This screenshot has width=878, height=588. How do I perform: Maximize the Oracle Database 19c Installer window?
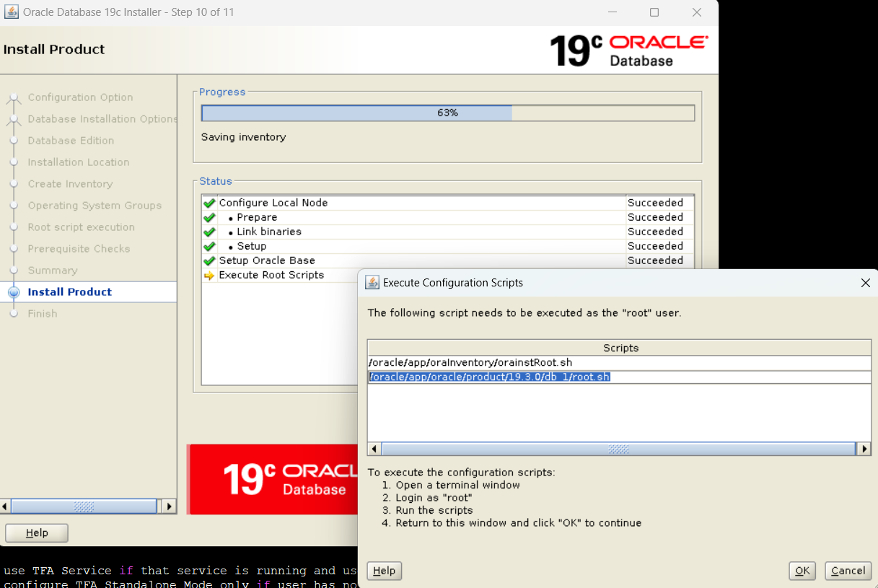coord(654,12)
